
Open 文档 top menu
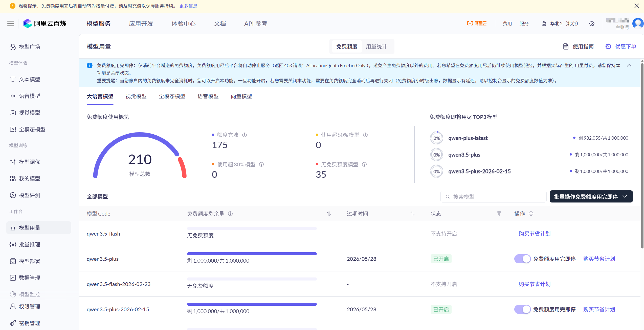point(220,23)
